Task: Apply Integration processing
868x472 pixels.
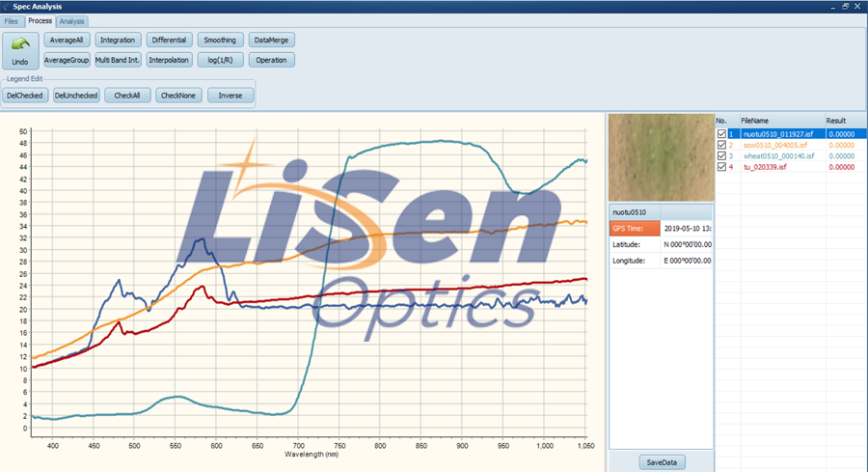Action: coord(118,40)
